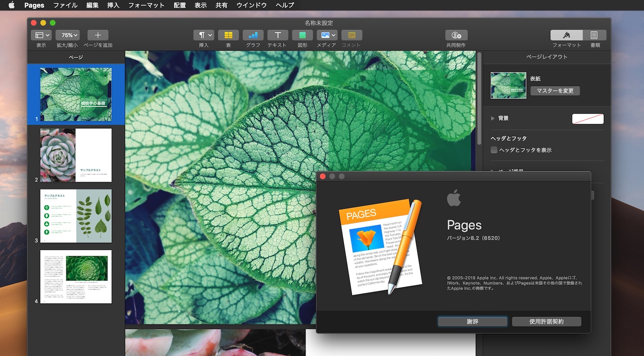Open the フォーマット menu in menu bar
Image resolution: width=644 pixels, height=356 pixels.
[146, 5]
